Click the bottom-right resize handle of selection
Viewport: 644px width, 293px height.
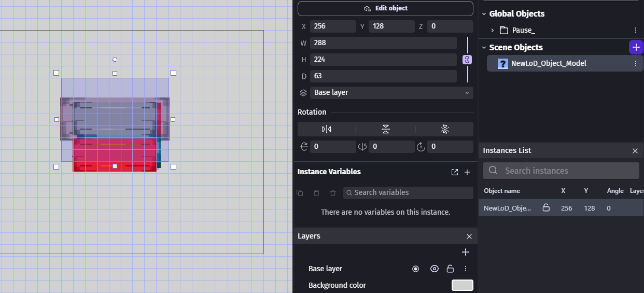(x=173, y=166)
